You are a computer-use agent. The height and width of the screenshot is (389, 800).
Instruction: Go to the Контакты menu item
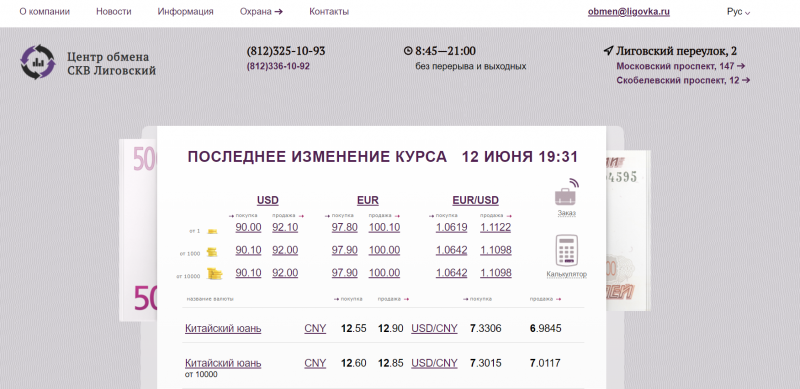point(329,12)
